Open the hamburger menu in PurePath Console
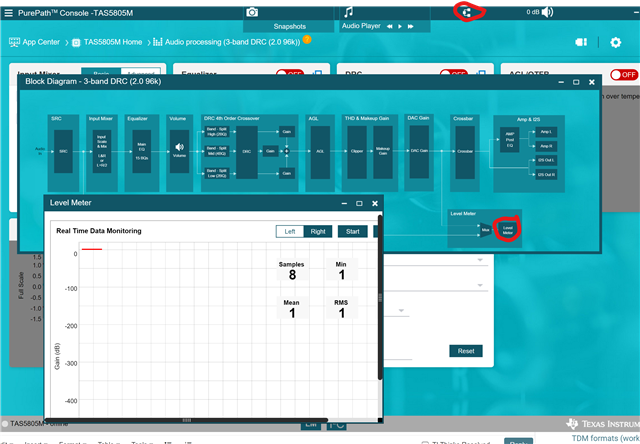 9,13
